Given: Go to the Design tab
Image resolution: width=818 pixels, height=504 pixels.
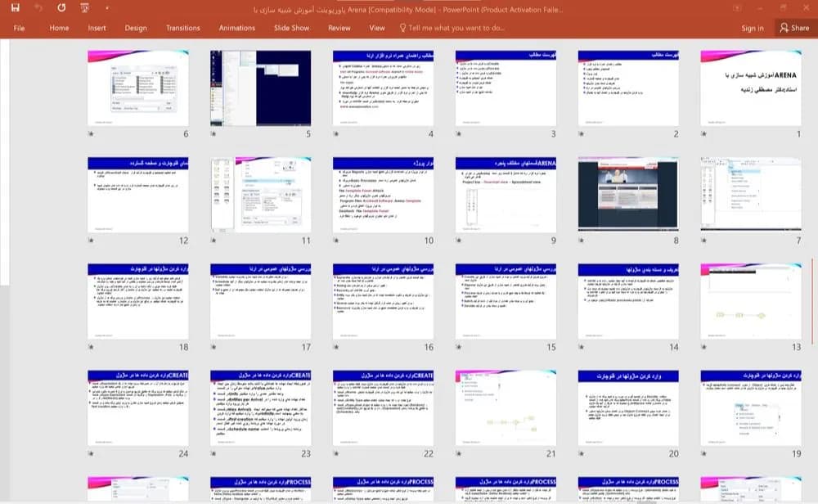Looking at the screenshot, I should 136,28.
